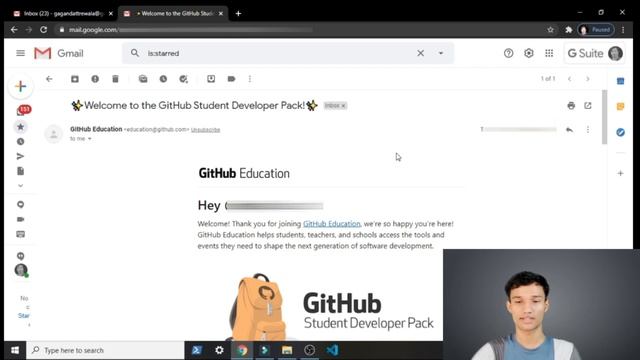Screen dimensions: 640x360
Task: Open a new browser tab
Action: click(238, 13)
